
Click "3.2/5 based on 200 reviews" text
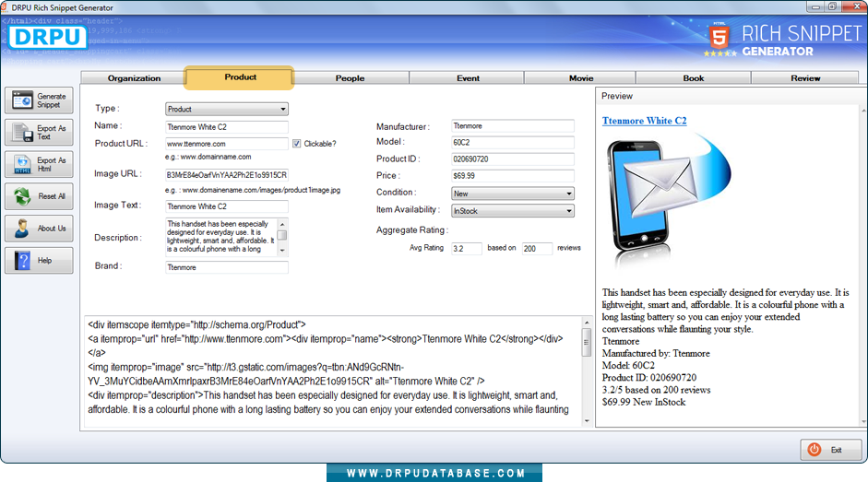point(656,390)
